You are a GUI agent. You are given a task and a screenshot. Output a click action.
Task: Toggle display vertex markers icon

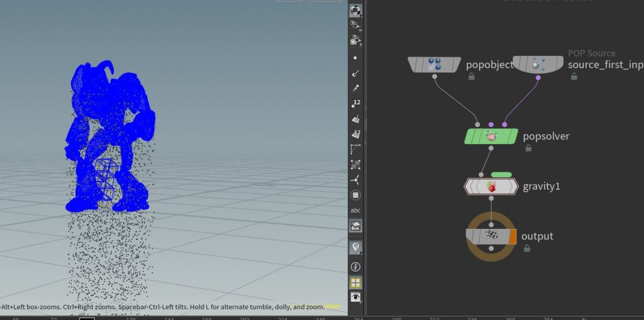pos(356,165)
